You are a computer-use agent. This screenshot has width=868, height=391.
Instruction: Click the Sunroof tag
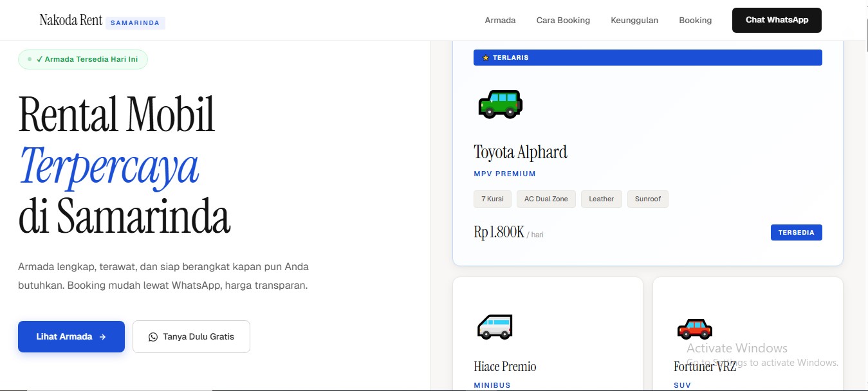(x=648, y=199)
